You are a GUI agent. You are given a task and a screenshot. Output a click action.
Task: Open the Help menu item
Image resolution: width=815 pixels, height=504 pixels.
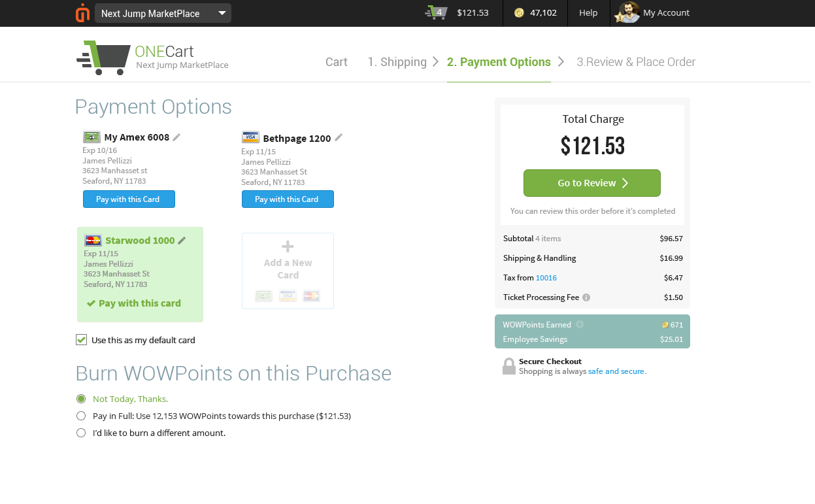coord(588,12)
